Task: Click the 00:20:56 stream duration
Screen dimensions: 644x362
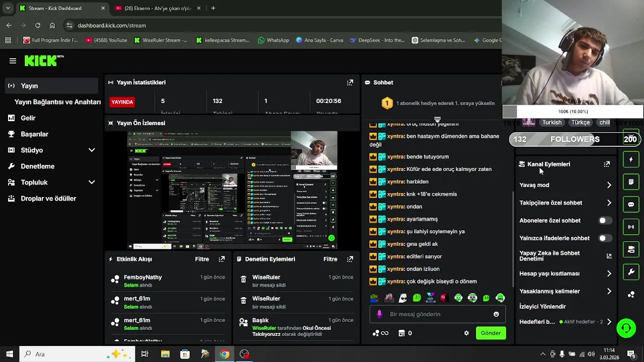Action: [329, 101]
